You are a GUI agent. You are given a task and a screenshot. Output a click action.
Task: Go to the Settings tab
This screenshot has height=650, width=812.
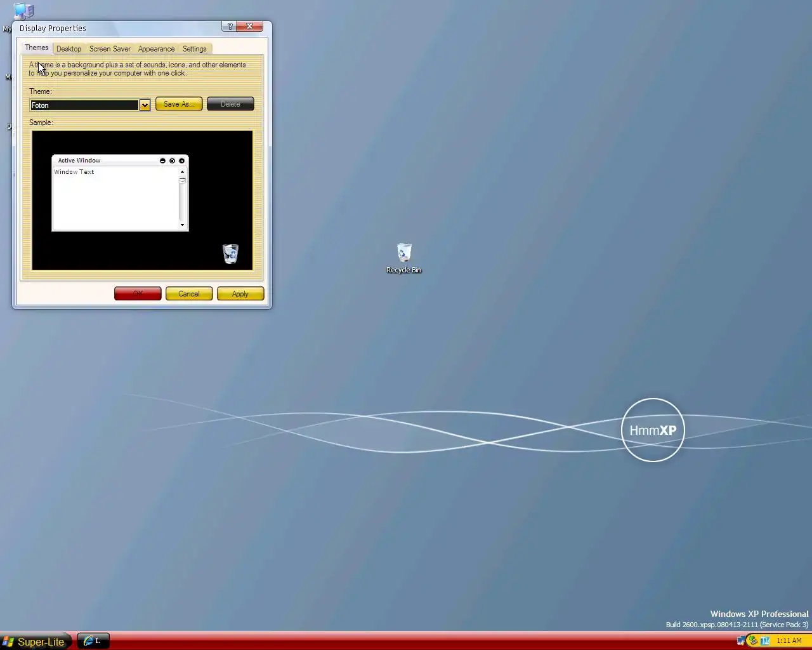(x=195, y=49)
